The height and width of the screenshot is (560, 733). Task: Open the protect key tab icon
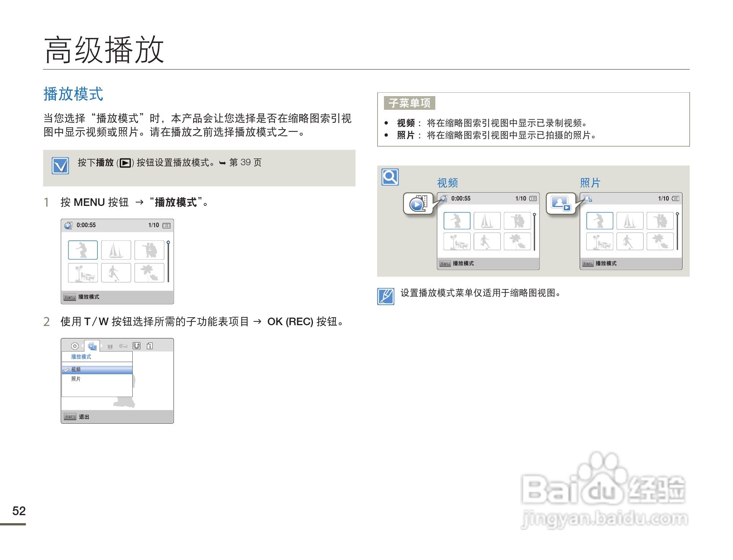123,346
